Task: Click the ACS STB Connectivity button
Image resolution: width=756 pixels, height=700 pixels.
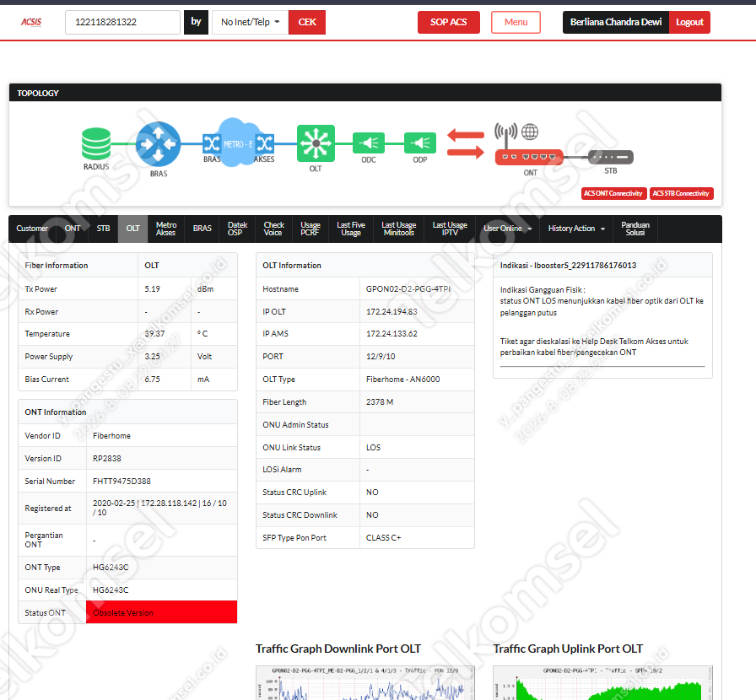Action: 681,193
